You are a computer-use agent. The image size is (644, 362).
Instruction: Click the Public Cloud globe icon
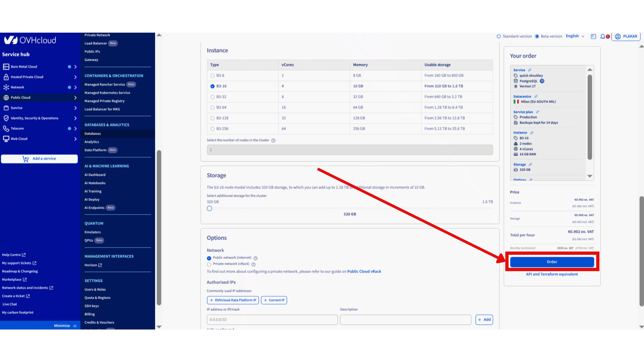6,98
